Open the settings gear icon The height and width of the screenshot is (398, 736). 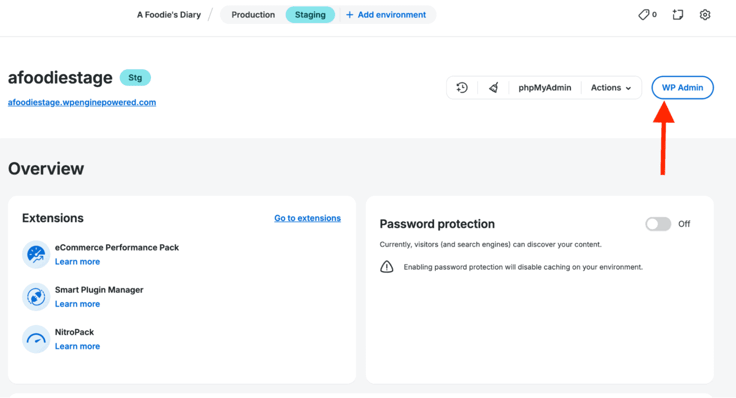pos(705,15)
